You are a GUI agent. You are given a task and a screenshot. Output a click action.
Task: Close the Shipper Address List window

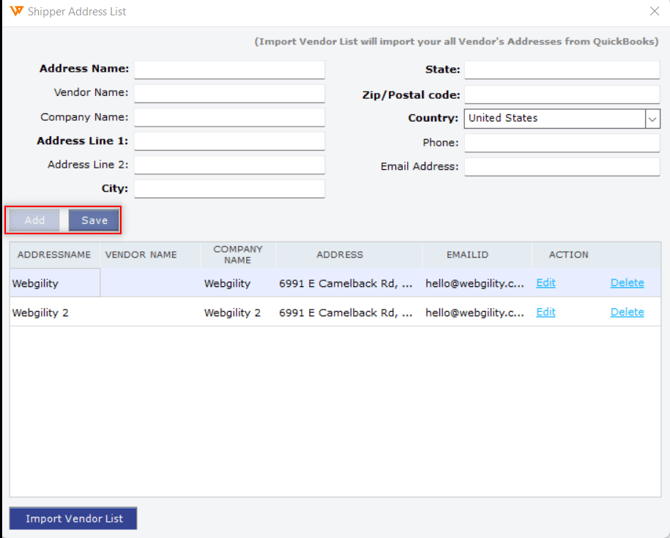(654, 12)
